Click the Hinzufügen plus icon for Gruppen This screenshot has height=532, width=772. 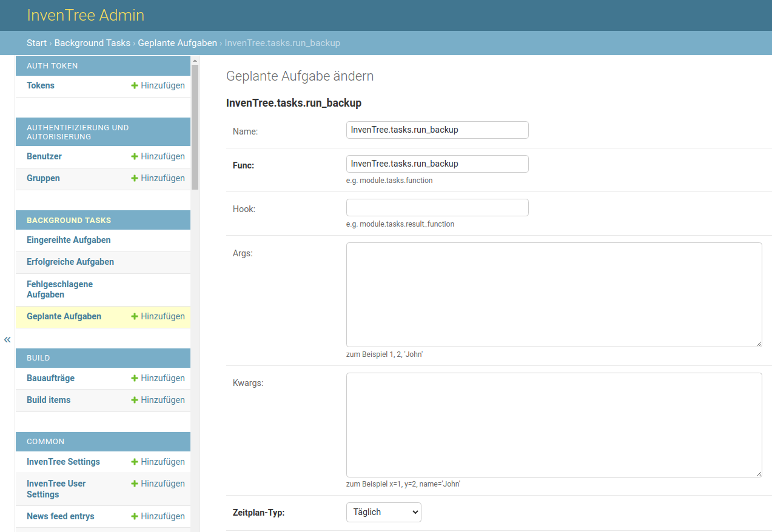pos(135,178)
